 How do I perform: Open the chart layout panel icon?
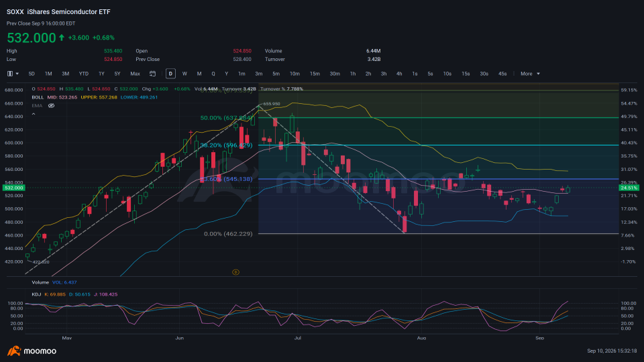pos(10,74)
